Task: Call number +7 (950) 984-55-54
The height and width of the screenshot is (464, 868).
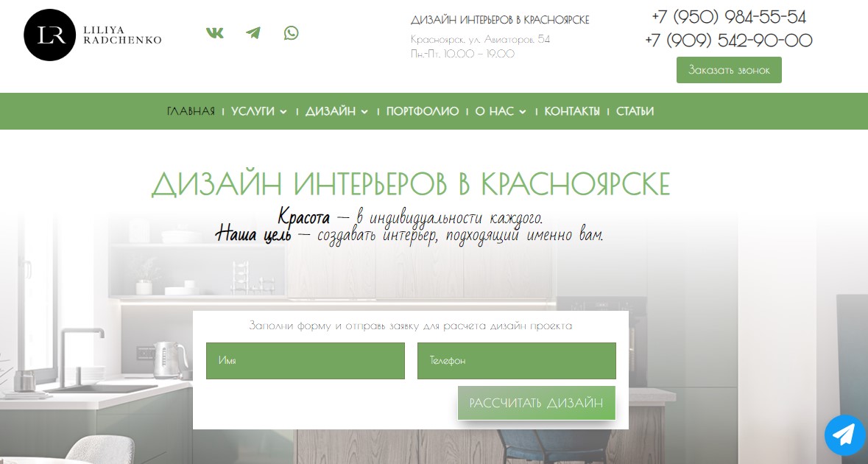Action: [727, 17]
